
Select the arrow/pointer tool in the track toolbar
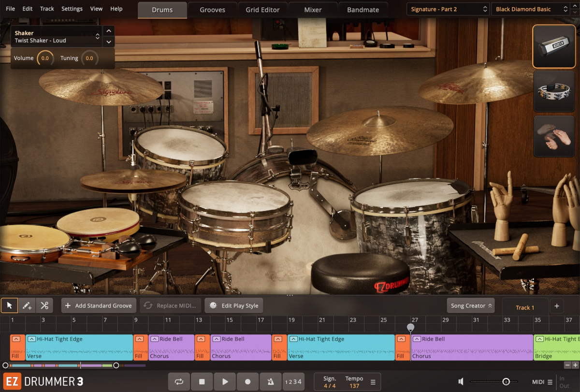coord(9,305)
